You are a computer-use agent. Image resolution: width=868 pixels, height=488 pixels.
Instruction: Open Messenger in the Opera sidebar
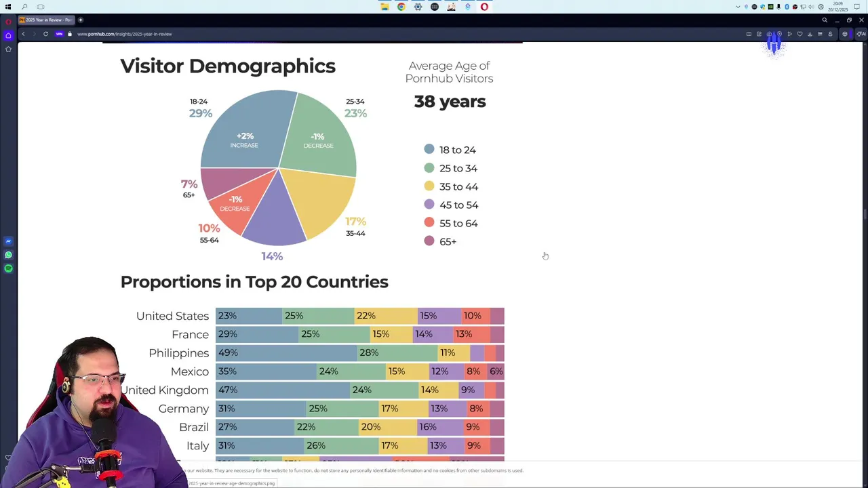(x=8, y=241)
